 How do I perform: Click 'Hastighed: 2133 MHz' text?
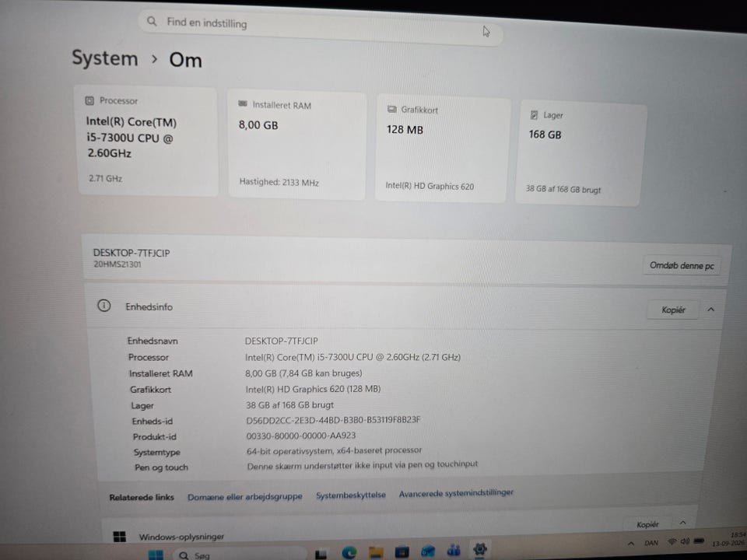pos(279,182)
